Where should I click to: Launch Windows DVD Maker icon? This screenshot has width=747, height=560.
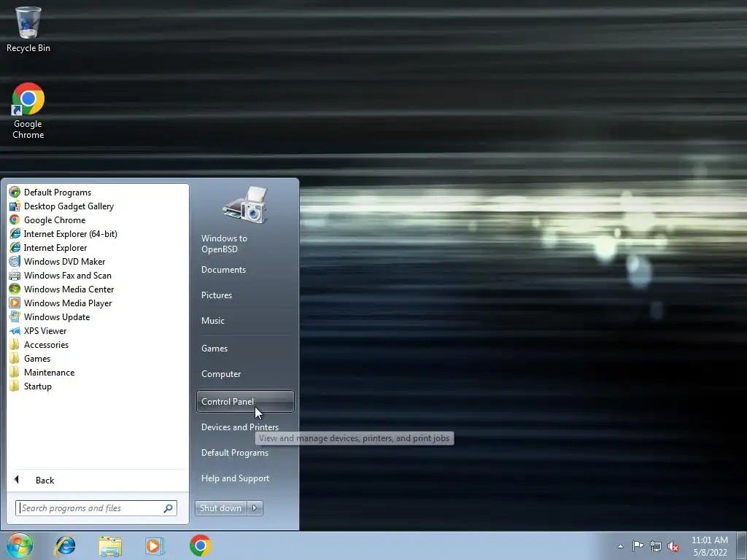click(15, 262)
